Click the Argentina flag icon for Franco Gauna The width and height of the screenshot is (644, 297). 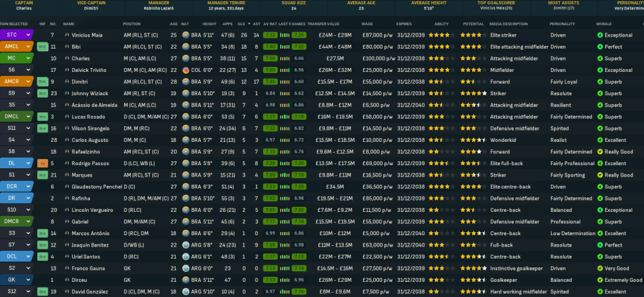coord(186,269)
